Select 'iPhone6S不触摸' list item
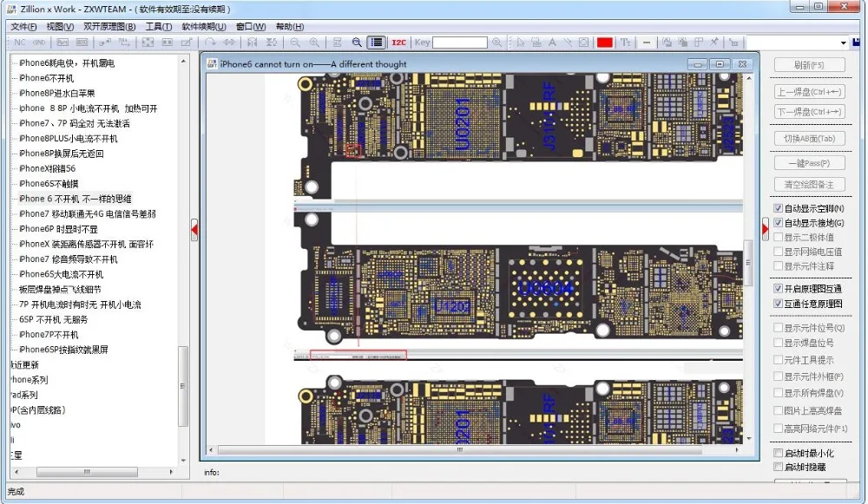This screenshot has height=504, width=868. 49,184
